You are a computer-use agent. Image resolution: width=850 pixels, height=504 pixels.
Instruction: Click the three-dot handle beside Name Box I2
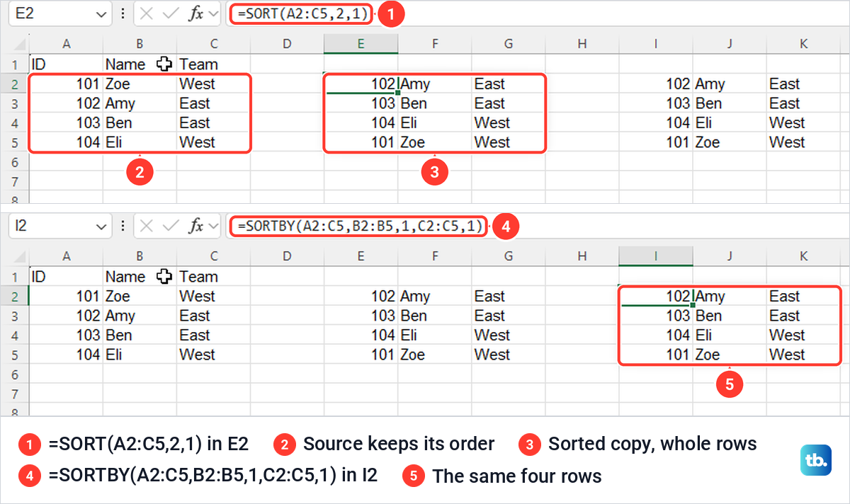click(123, 226)
